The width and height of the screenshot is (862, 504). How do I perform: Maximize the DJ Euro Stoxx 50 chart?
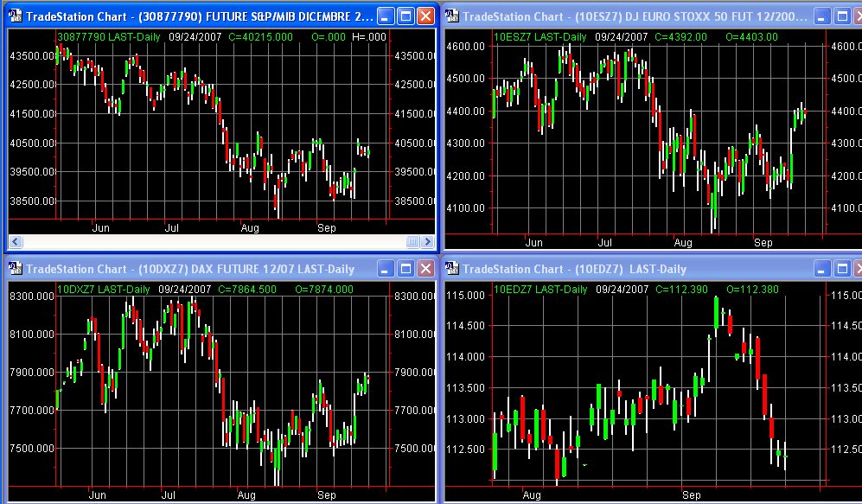[843, 16]
